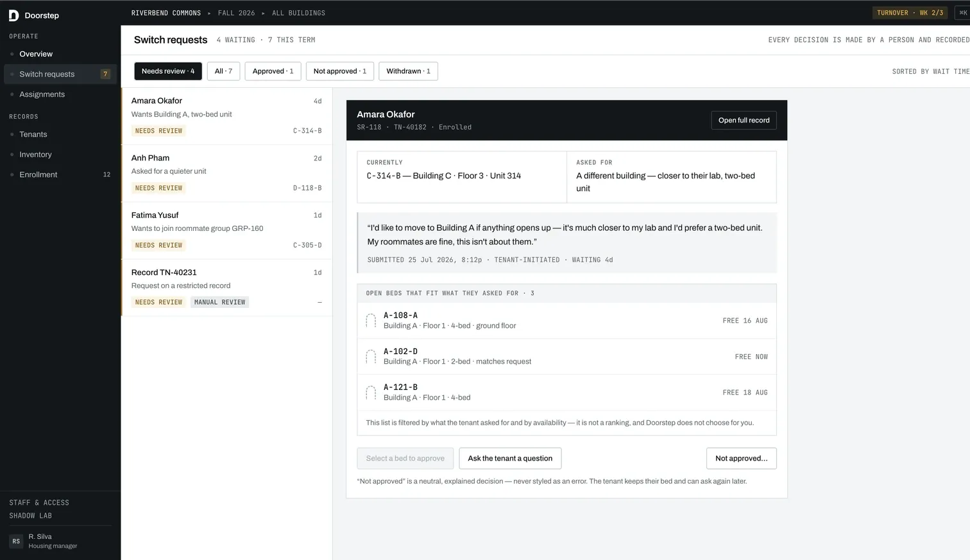Open Staff & Access section
Viewport: 970px width, 560px height.
(x=39, y=503)
